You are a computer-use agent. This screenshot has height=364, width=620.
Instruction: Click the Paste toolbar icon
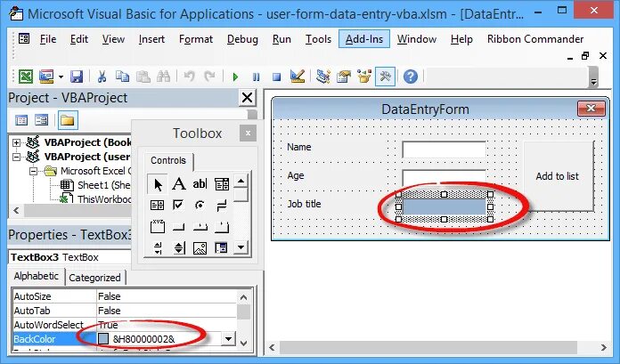[143, 76]
